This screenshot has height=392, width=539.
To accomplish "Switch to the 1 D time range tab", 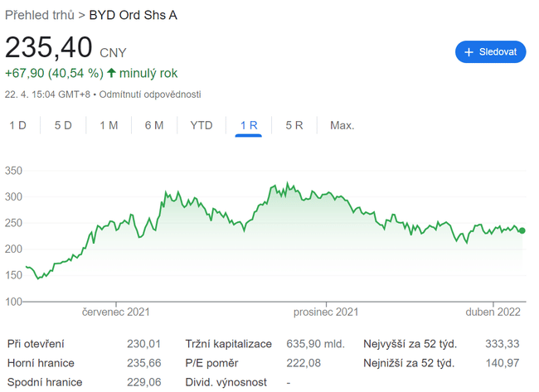I will point(18,125).
